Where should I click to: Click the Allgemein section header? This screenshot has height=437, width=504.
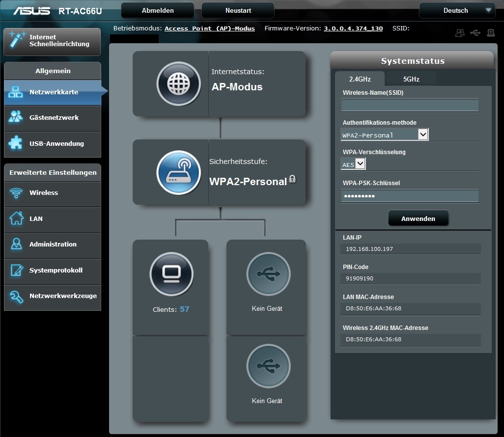pos(53,71)
